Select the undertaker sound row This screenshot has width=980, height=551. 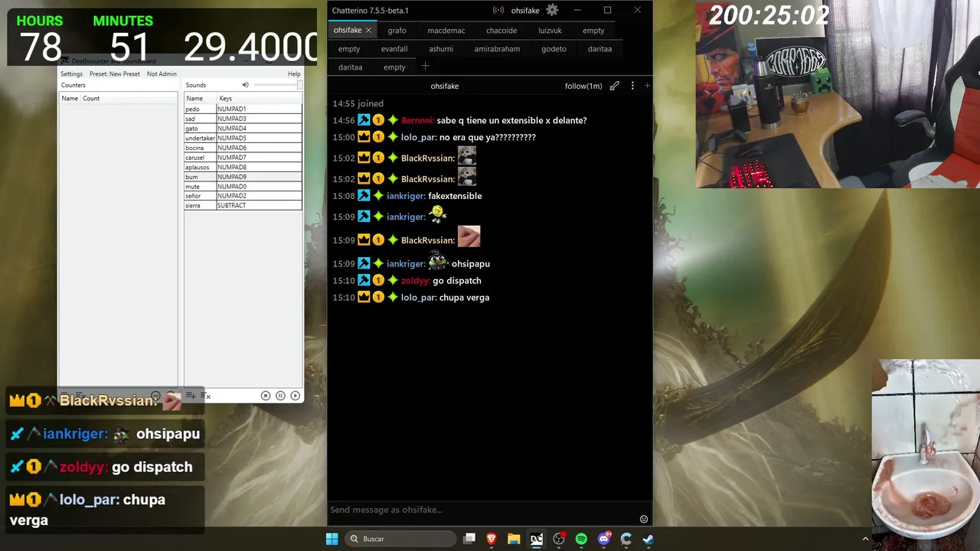pyautogui.click(x=243, y=139)
